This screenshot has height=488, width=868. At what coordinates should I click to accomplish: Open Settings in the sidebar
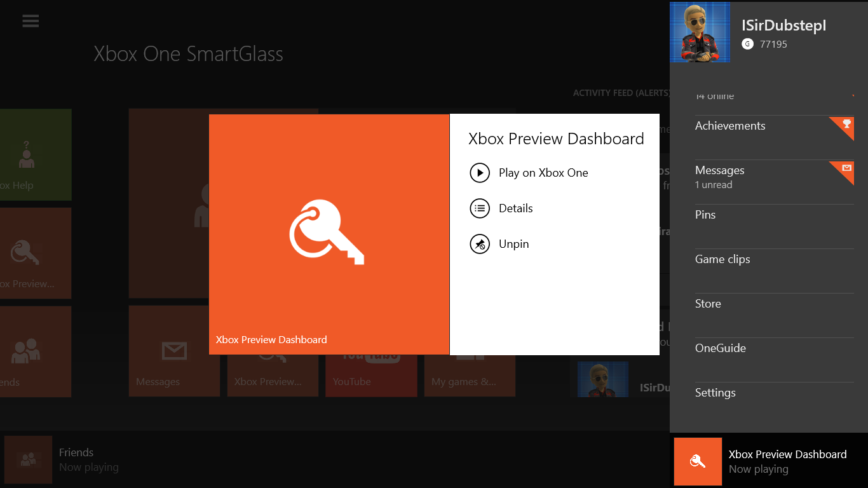tap(775, 404)
